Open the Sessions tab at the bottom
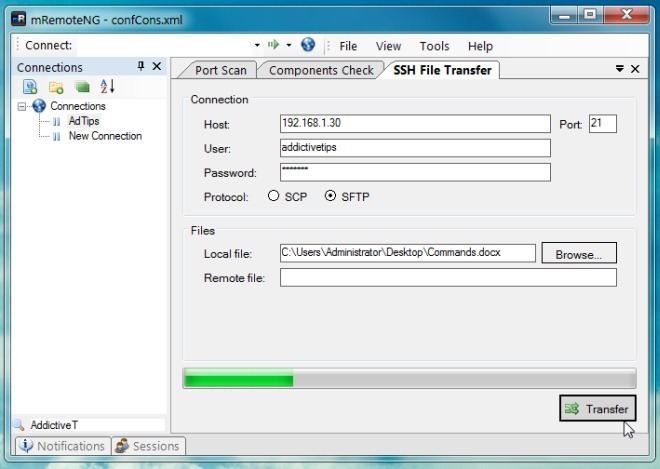Image resolution: width=660 pixels, height=469 pixels. [x=149, y=446]
